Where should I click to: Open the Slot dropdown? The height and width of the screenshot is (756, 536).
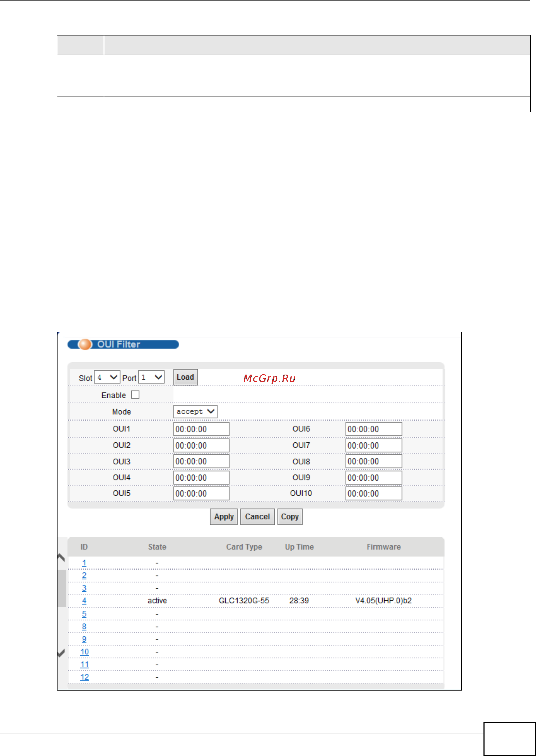point(107,377)
